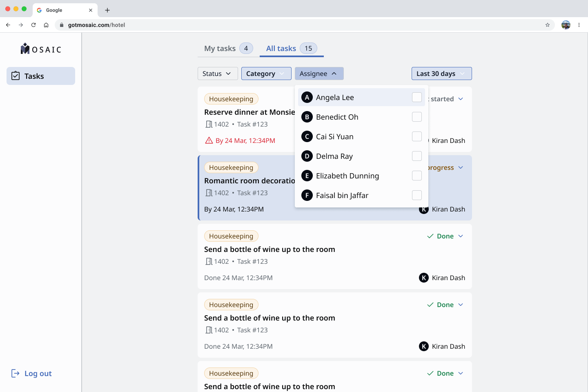This screenshot has width=588, height=392.
Task: Open Done status dropdown on second wine task
Action: [445, 305]
